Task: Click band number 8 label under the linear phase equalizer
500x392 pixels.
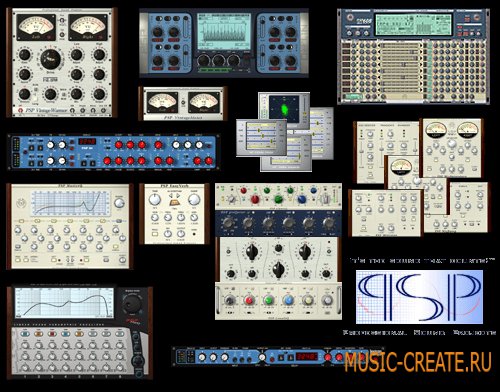Action: [x=120, y=377]
